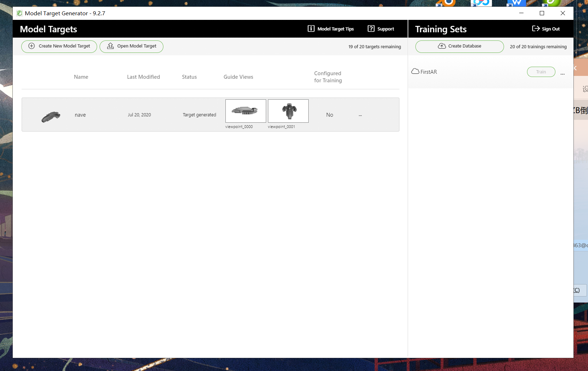Open the ellipsis menu beside the Train button

[x=562, y=74]
